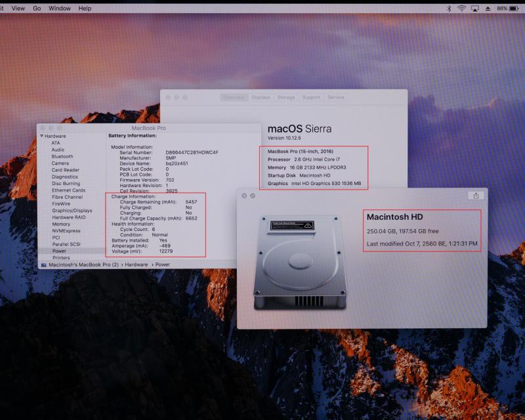Click the serial number D866447C281HDWC4F

point(192,152)
